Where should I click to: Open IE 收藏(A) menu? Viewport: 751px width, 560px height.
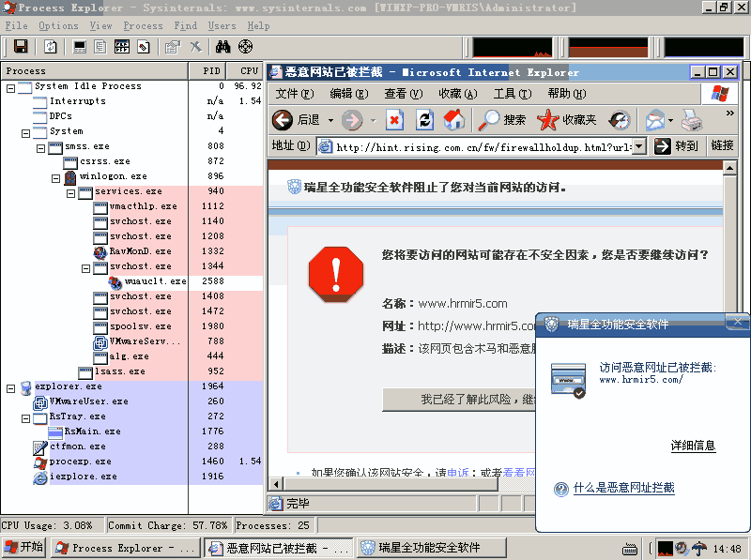(458, 94)
